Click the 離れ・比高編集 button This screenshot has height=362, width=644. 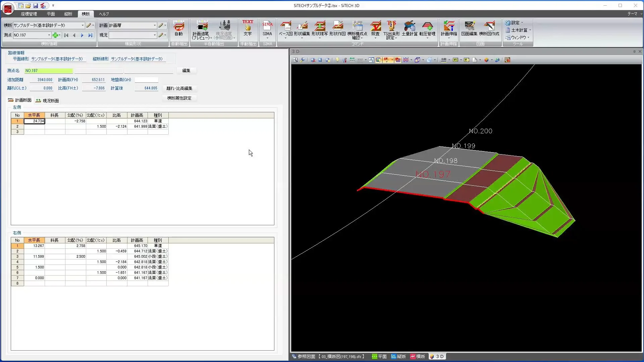pyautogui.click(x=179, y=88)
